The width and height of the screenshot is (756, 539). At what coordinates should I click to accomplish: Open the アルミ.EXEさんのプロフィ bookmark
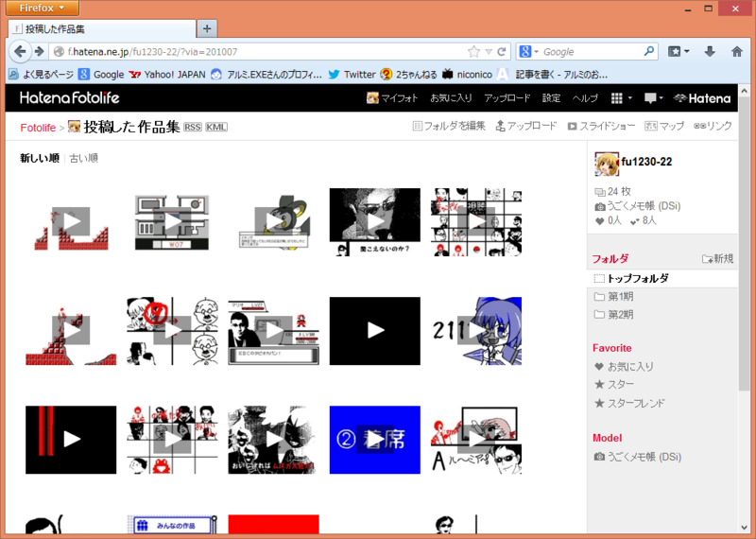pyautogui.click(x=266, y=75)
